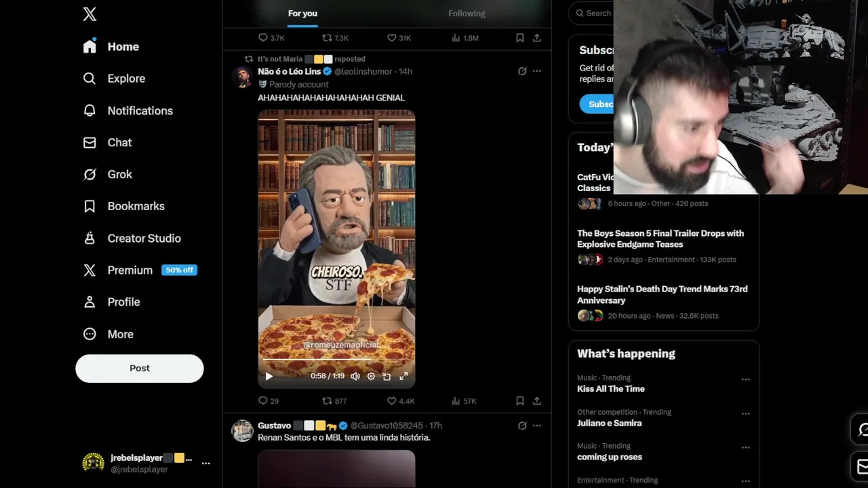Viewport: 868px width, 488px height.
Task: Expand the More menu in sidebar
Action: [108, 334]
